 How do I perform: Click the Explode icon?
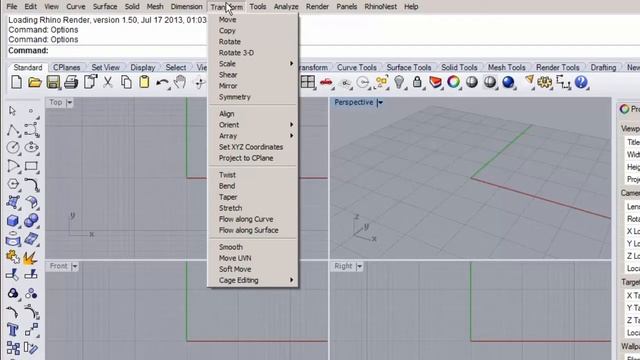coord(31,258)
